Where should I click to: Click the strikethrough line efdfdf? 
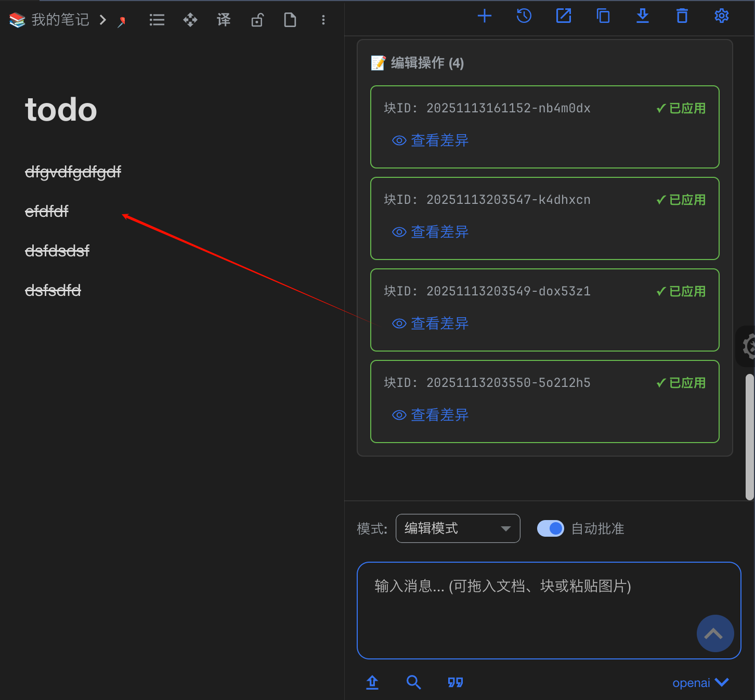click(x=47, y=211)
